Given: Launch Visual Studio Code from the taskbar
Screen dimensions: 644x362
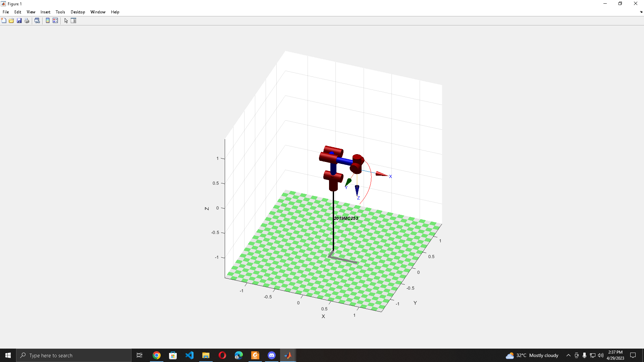Looking at the screenshot, I should pyautogui.click(x=190, y=355).
